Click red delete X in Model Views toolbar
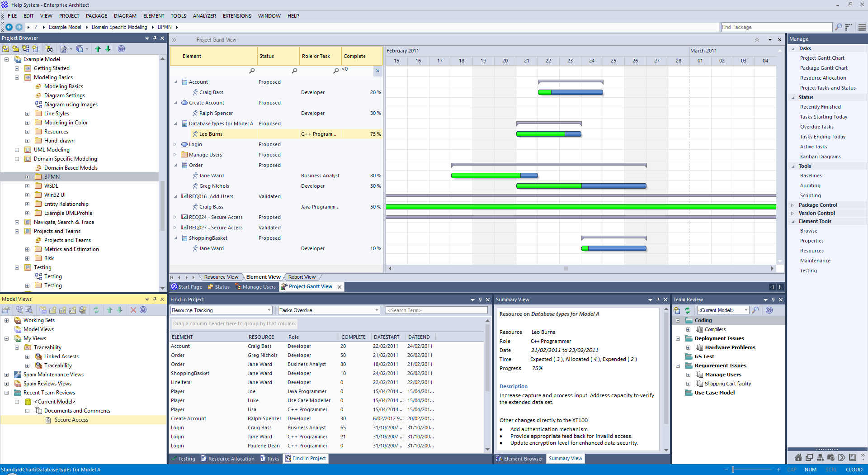Viewport: 868px width, 475px height. tap(133, 310)
